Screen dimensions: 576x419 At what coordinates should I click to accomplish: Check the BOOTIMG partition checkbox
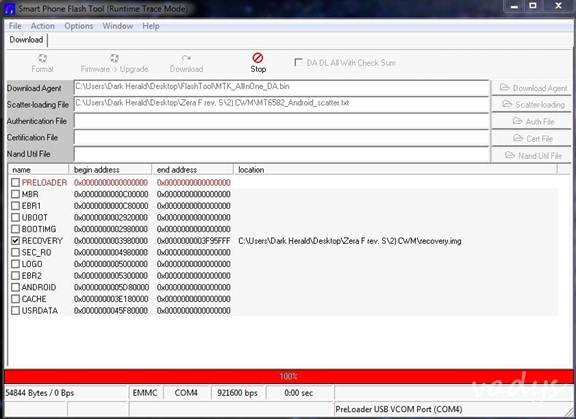(x=15, y=229)
